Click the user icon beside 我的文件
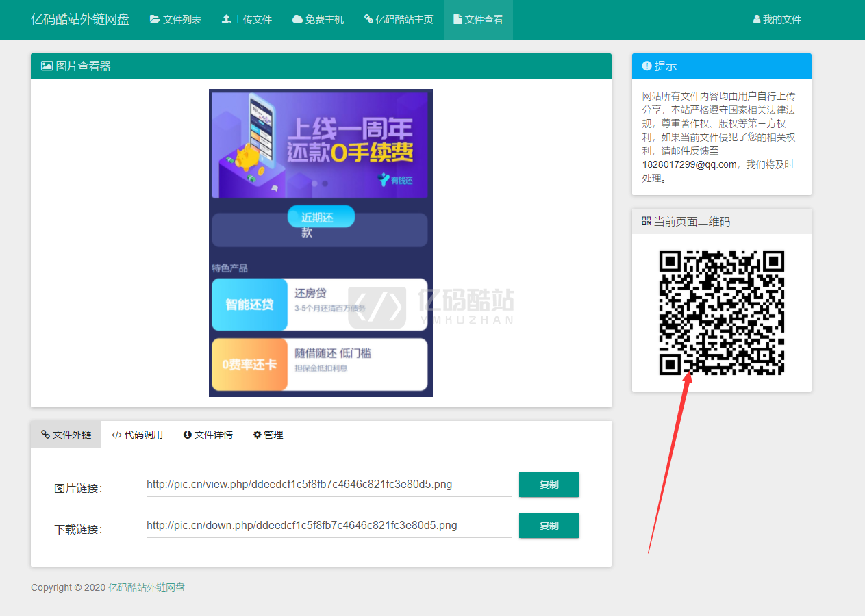The width and height of the screenshot is (865, 616). 757,19
